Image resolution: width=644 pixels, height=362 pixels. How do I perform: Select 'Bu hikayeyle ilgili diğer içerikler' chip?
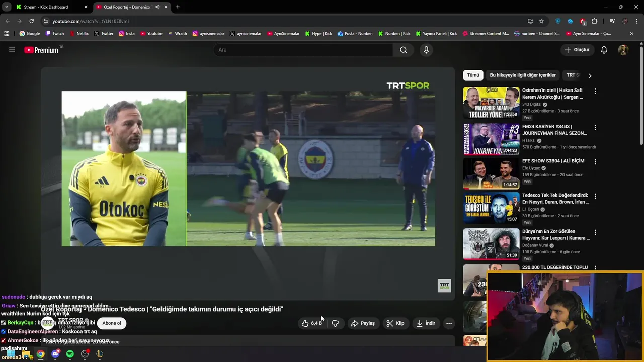point(523,75)
